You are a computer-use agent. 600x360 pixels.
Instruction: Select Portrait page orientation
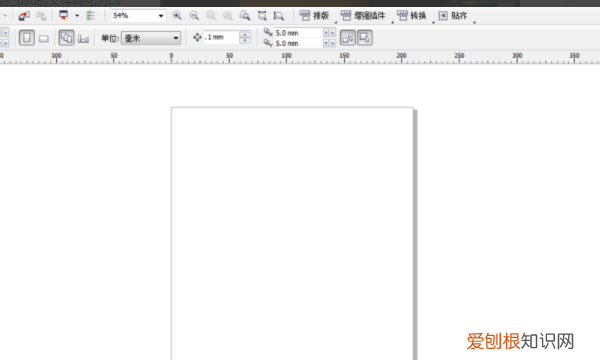tap(27, 38)
